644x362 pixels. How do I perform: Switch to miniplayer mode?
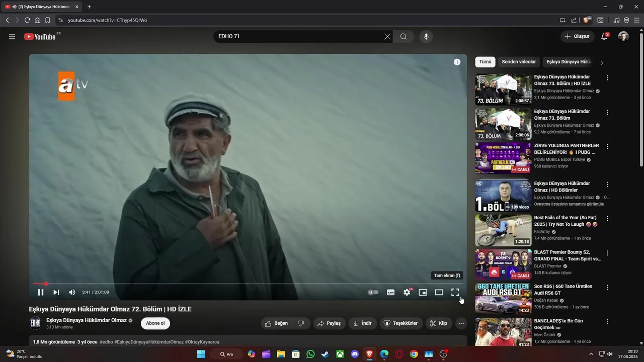(423, 292)
